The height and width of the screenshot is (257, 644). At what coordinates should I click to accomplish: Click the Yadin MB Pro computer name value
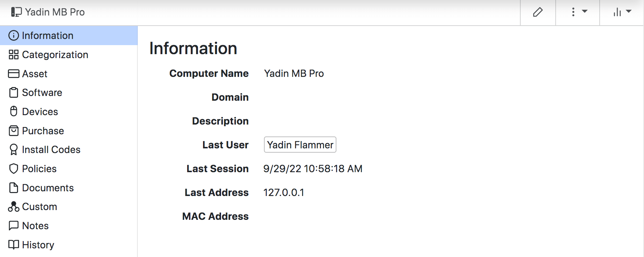click(x=294, y=74)
